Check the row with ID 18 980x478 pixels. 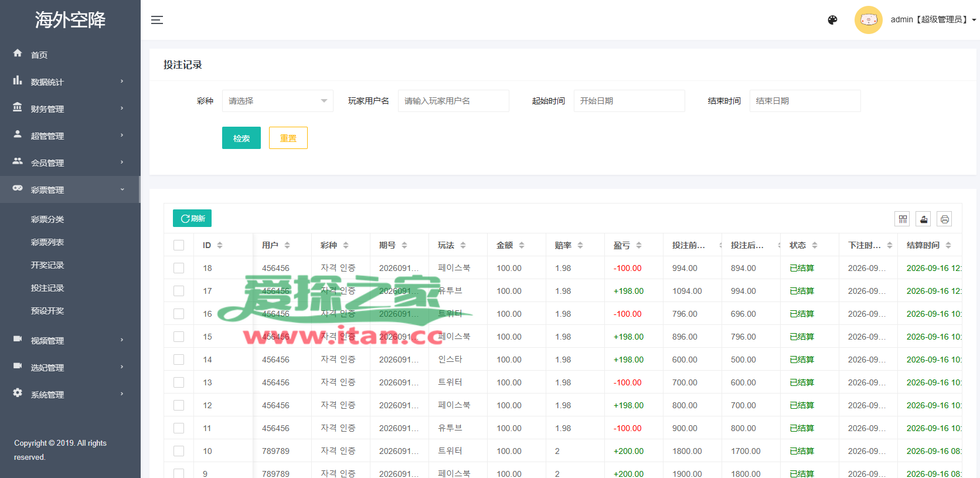179,268
